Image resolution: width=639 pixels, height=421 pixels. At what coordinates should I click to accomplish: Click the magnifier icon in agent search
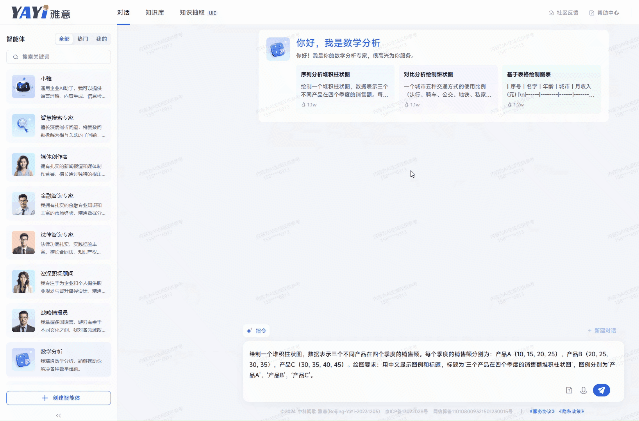(x=15, y=58)
